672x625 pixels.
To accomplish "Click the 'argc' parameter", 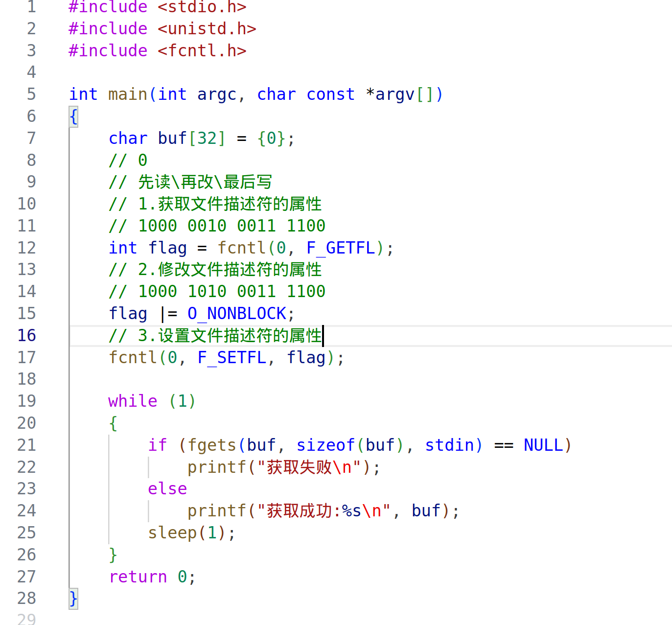I will (217, 94).
